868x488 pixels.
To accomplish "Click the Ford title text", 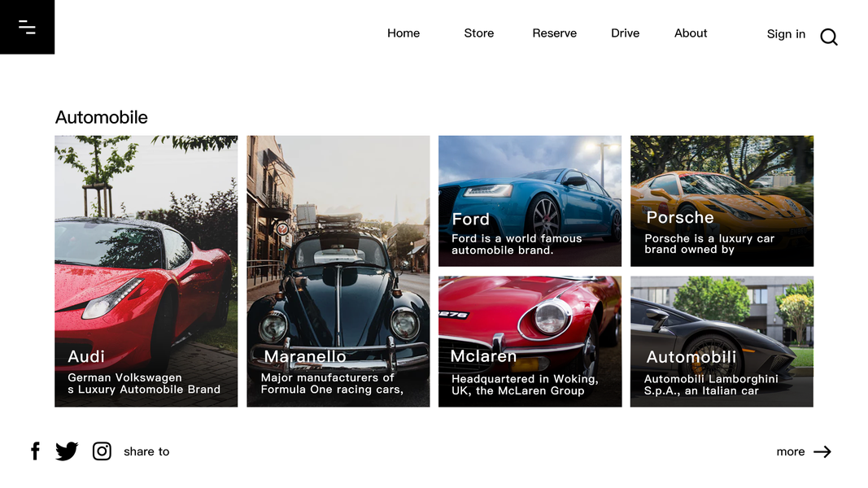I will 470,219.
